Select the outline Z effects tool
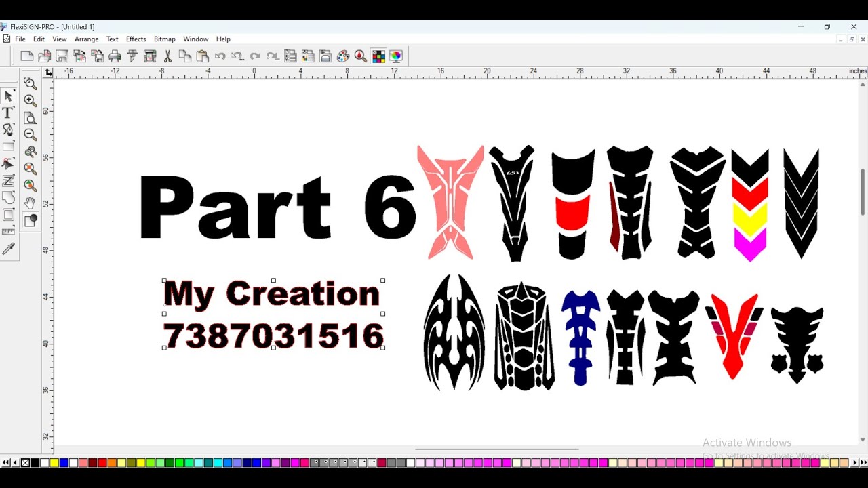The image size is (868, 488). pos(9,181)
